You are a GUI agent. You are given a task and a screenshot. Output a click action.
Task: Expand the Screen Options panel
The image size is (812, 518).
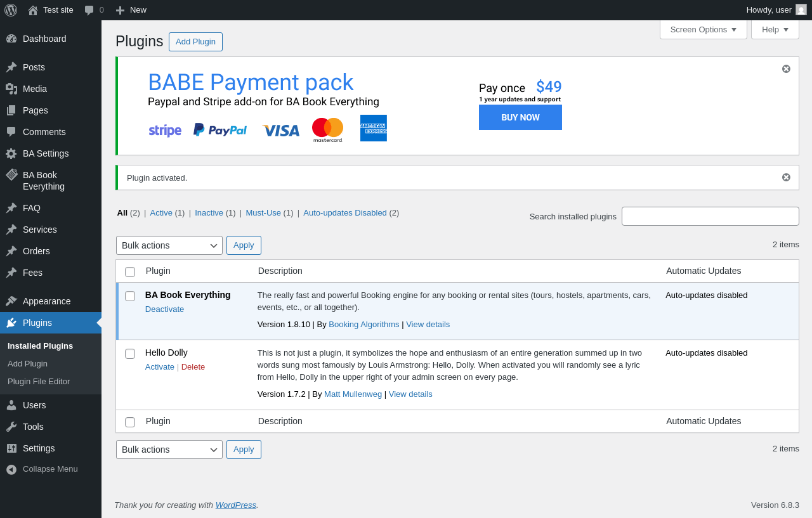click(x=704, y=29)
